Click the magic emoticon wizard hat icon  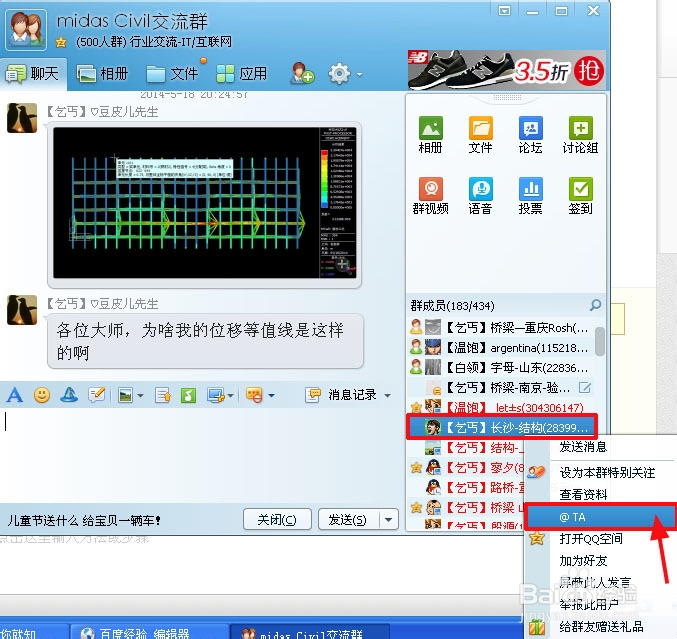click(x=69, y=395)
